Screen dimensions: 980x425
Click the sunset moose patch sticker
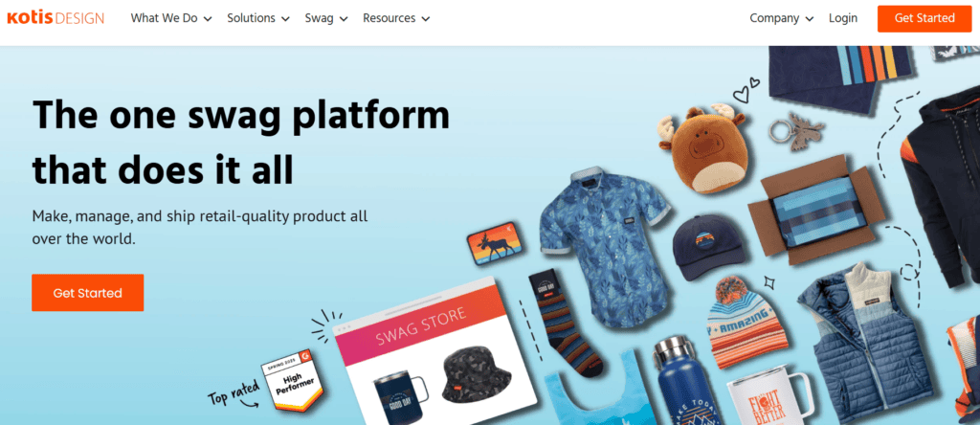495,243
